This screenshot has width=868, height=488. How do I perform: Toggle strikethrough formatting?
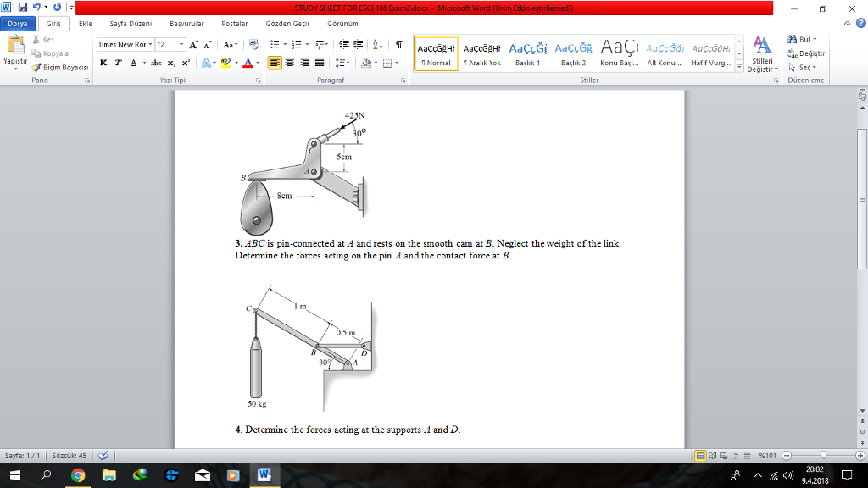coord(157,64)
